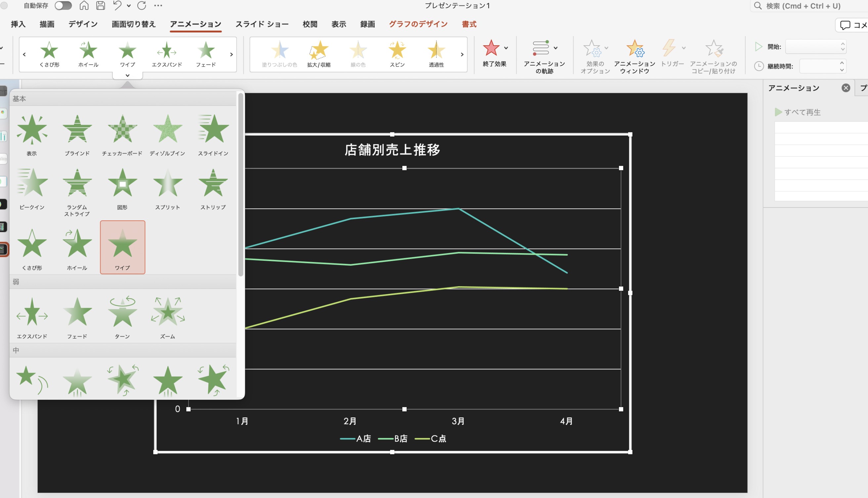The image size is (868, 498).
Task: Apply the スピン emphasis effect
Action: 397,54
